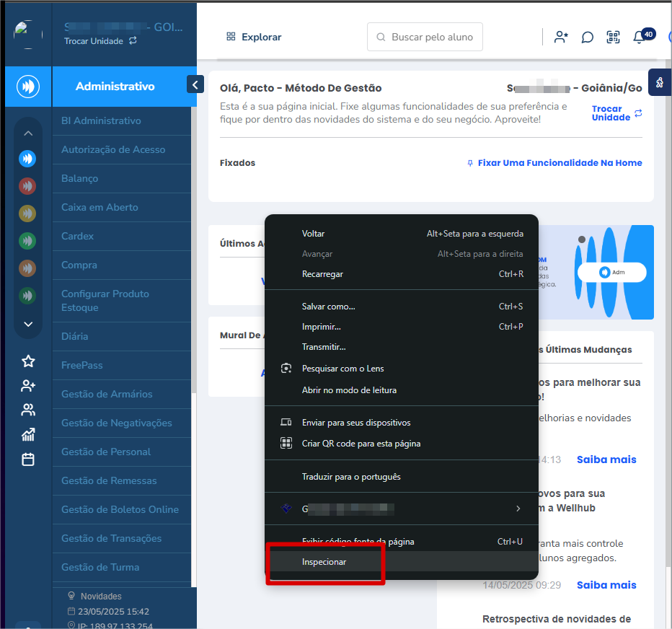Choose Recarregar from context menu
This screenshot has height=629, width=672.
point(322,274)
